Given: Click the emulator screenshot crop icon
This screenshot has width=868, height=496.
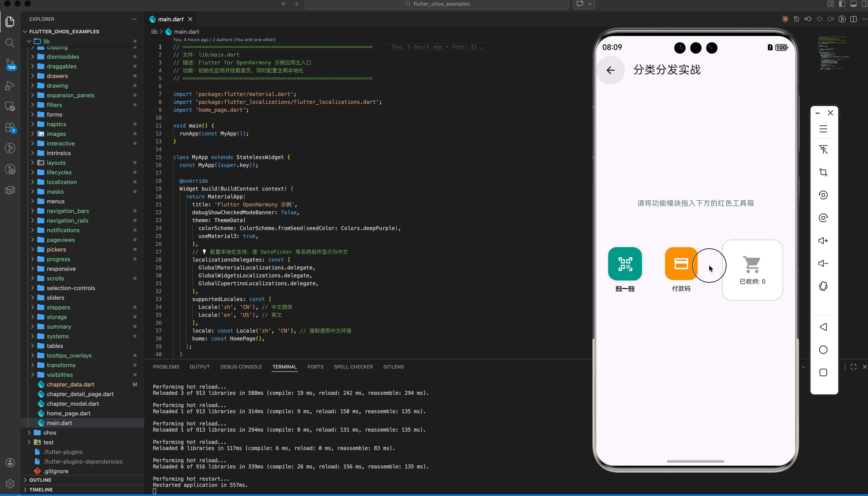Looking at the screenshot, I should click(823, 172).
